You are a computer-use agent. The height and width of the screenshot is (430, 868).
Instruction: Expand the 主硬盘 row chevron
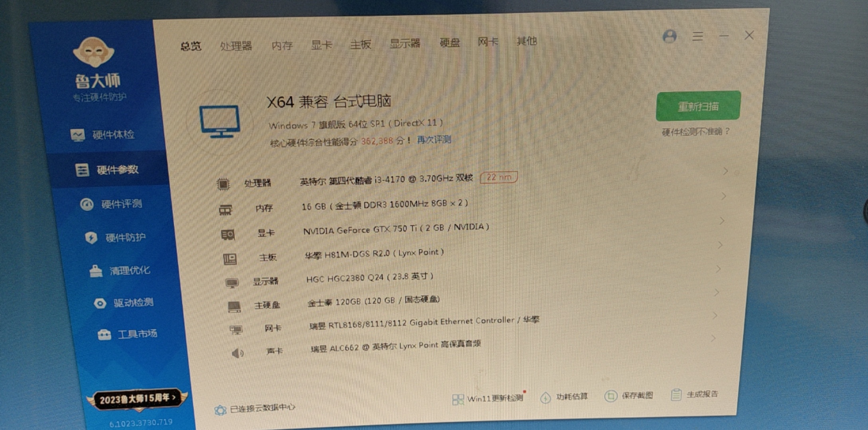717,292
